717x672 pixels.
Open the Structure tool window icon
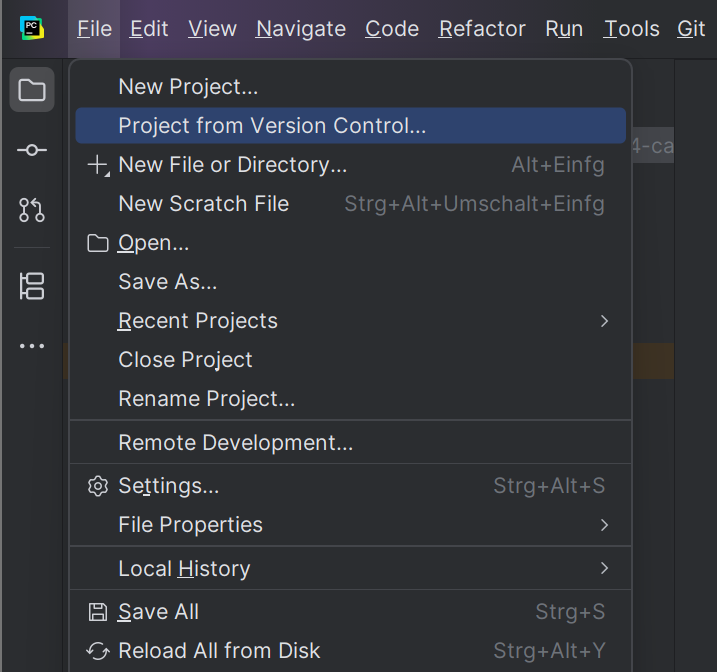point(32,286)
